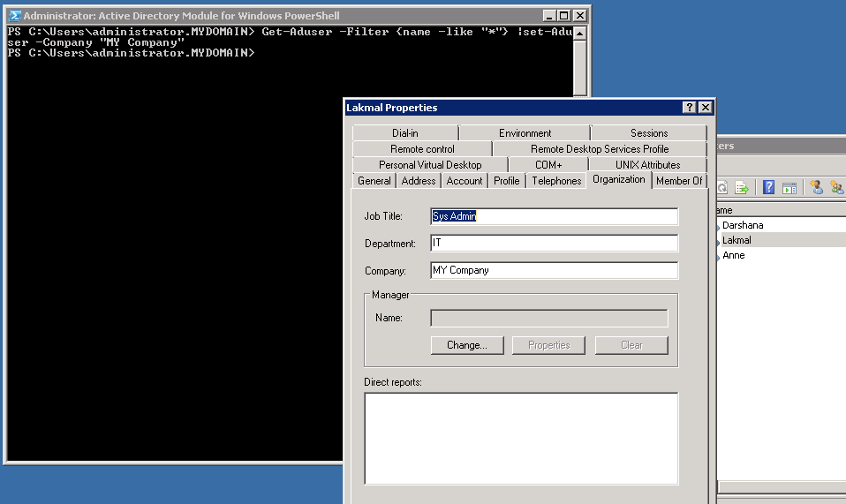Screen dimensions: 846x504
Task: Click the PowerShell window title icon
Action: pyautogui.click(x=15, y=16)
